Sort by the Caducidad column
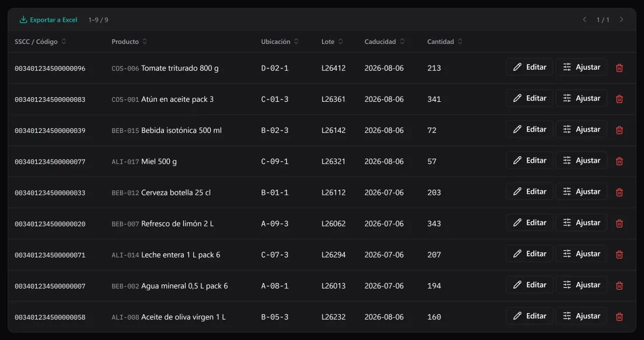644x340 pixels. [x=384, y=42]
